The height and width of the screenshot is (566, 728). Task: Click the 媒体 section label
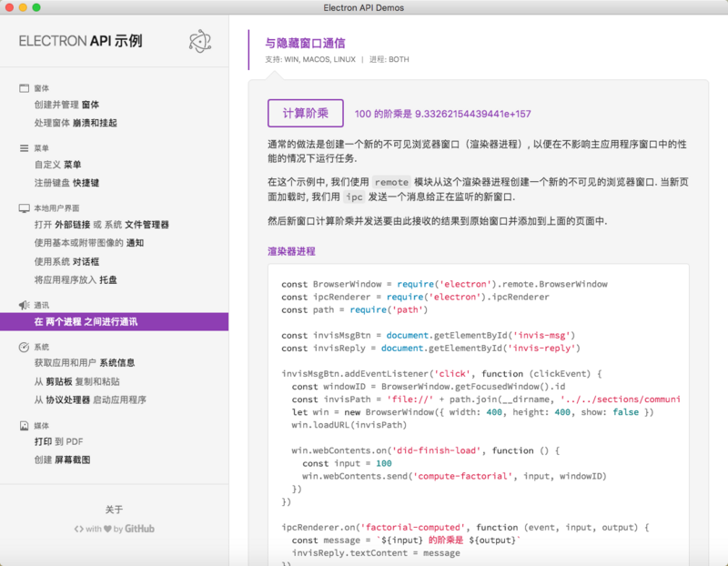(x=41, y=425)
